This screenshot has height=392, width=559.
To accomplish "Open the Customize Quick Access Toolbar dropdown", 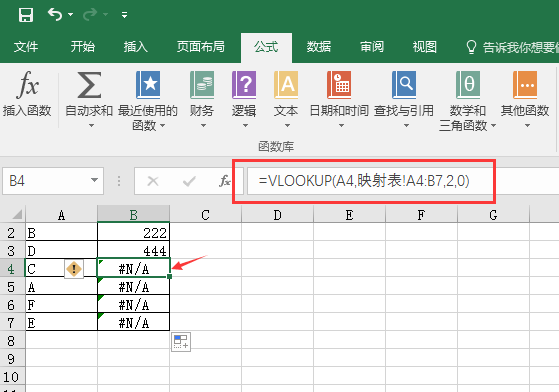I will (124, 15).
